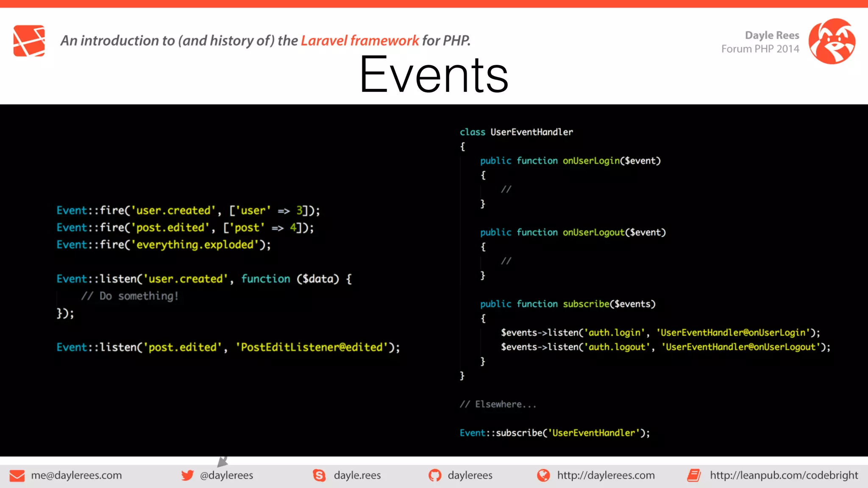Click the onUserLogin function declaration

pos(570,161)
